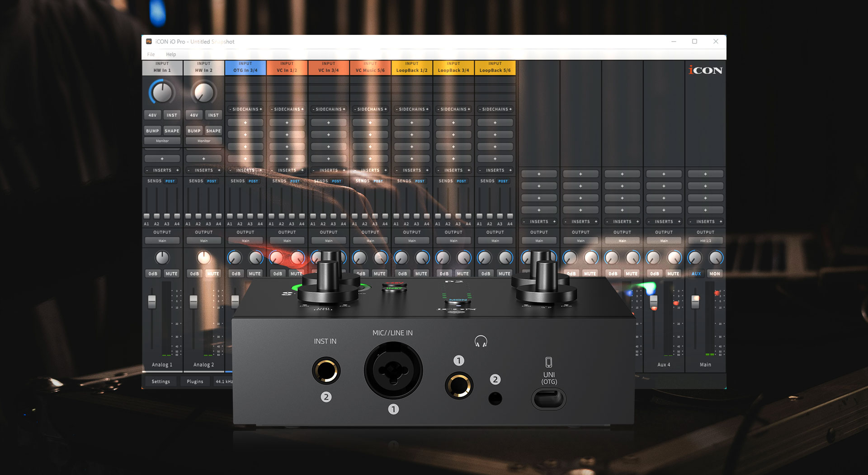Click the plus beside SIDECHAINS on VC In 3/4

[x=344, y=109]
